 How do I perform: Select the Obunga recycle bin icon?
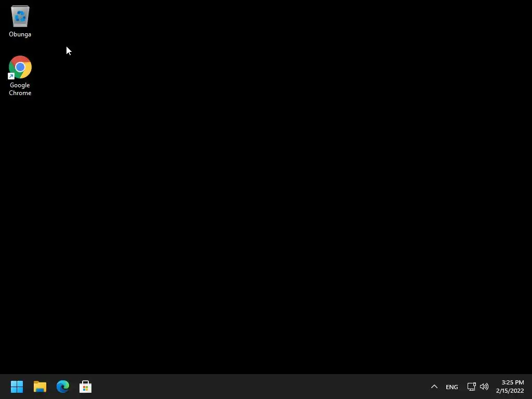(20, 16)
